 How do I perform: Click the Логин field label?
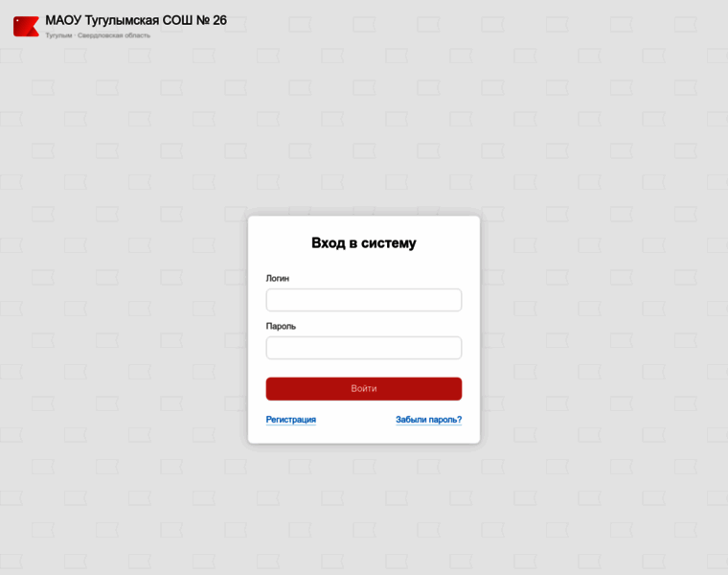[277, 278]
